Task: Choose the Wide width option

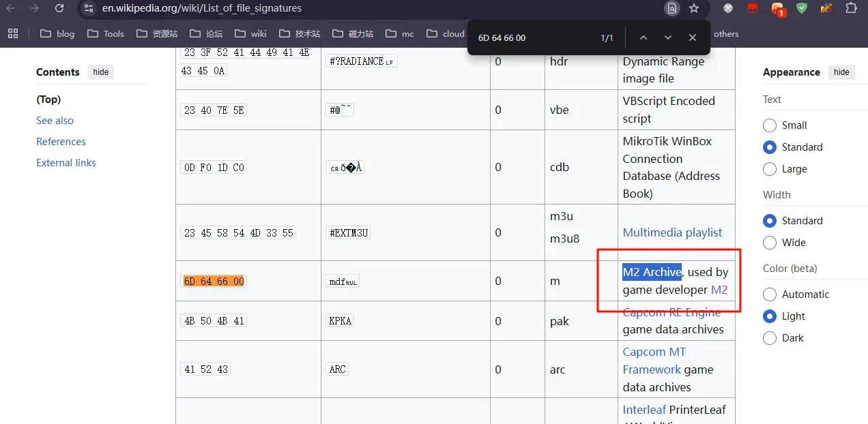Action: 770,243
